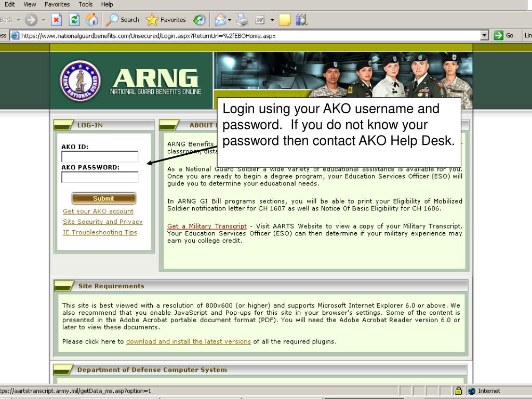Click the Stop loading toolbar icon
The height and width of the screenshot is (399, 532).
coord(57,20)
